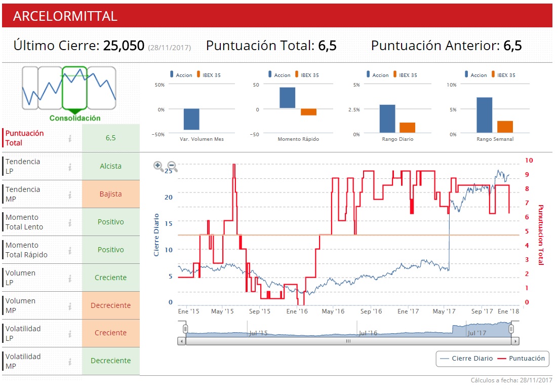Click Creciente value for Volumen LP
This screenshot has width=558, height=392.
coord(111,278)
